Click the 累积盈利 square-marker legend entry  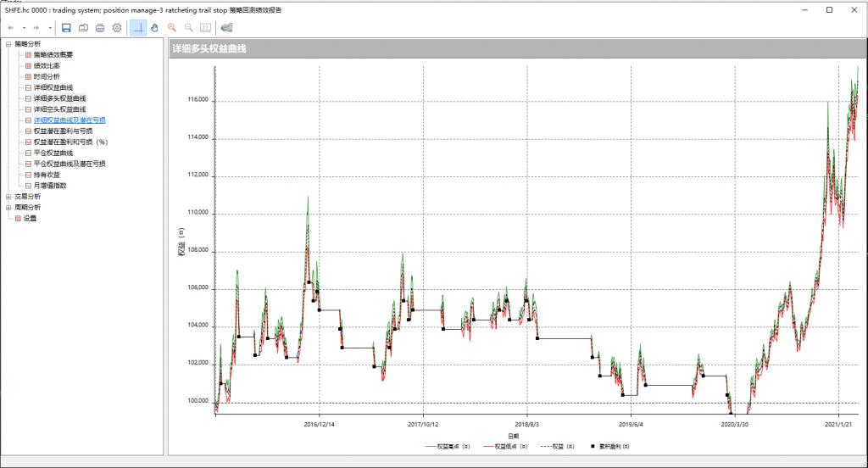point(610,447)
